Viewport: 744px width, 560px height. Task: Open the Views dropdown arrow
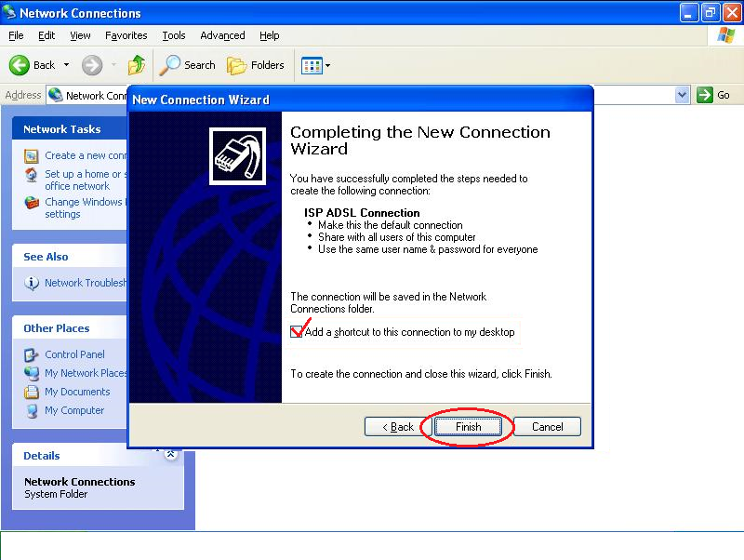[x=327, y=65]
